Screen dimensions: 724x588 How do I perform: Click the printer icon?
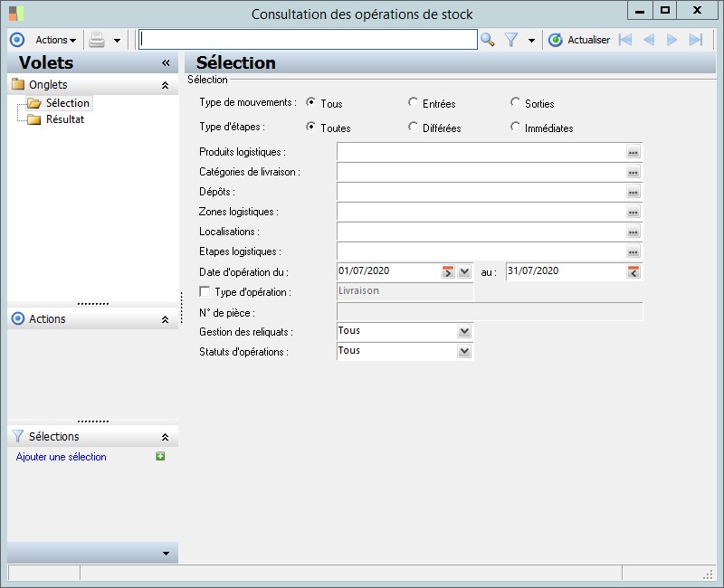pos(97,40)
